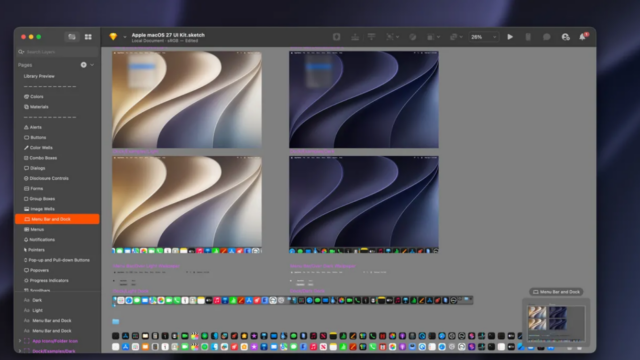The height and width of the screenshot is (360, 640).
Task: Focus the Search Layers field
Action: (57, 52)
